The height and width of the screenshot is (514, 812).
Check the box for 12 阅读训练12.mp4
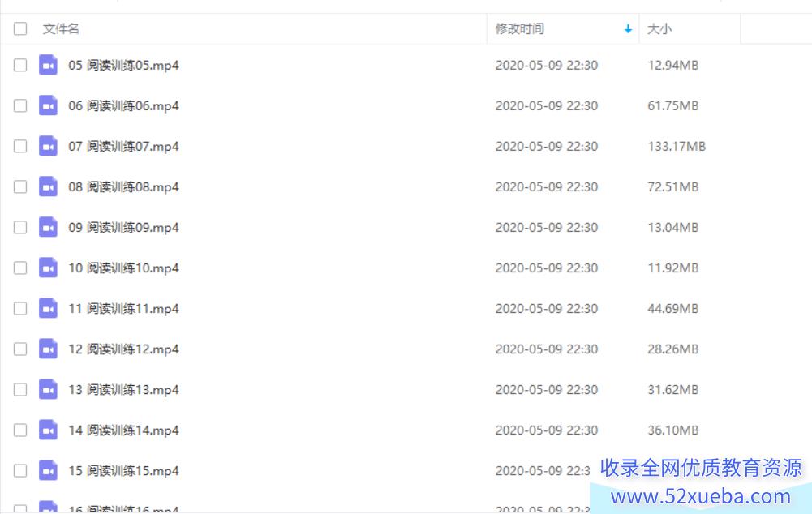pos(20,349)
